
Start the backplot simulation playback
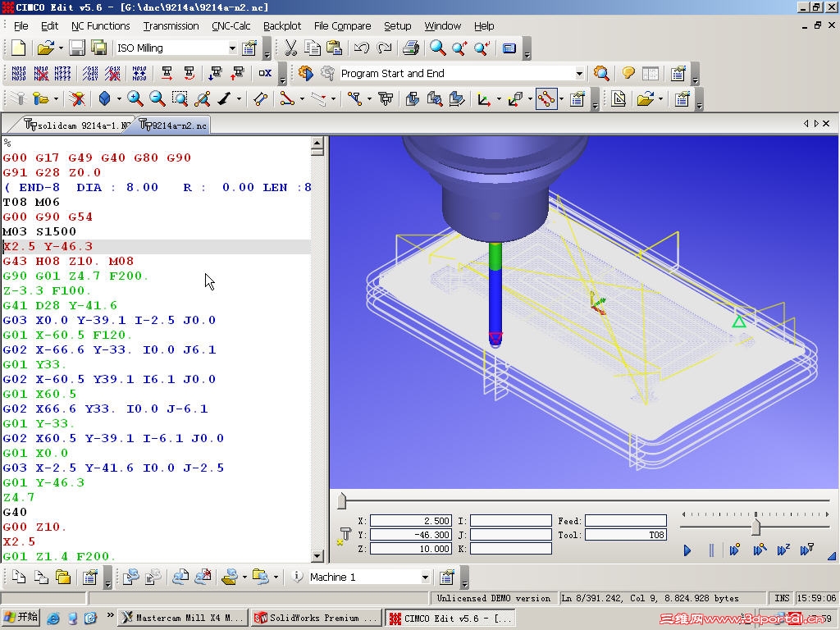pyautogui.click(x=687, y=550)
